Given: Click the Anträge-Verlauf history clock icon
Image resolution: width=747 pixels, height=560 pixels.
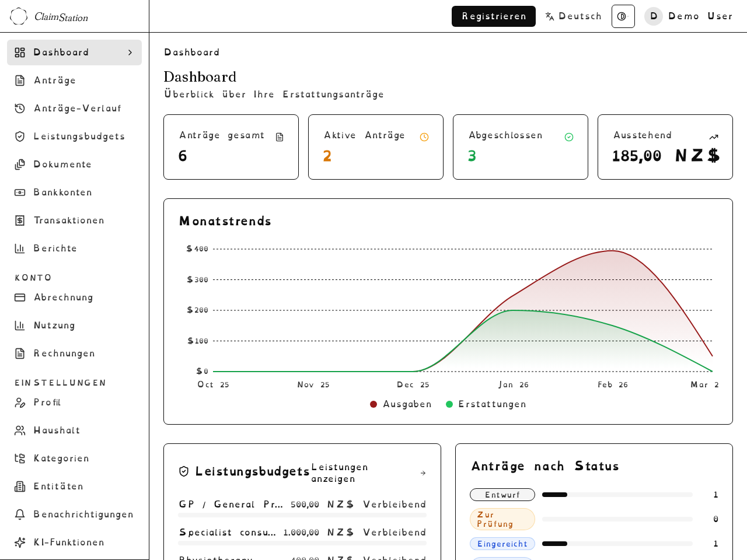Looking at the screenshot, I should pos(20,108).
